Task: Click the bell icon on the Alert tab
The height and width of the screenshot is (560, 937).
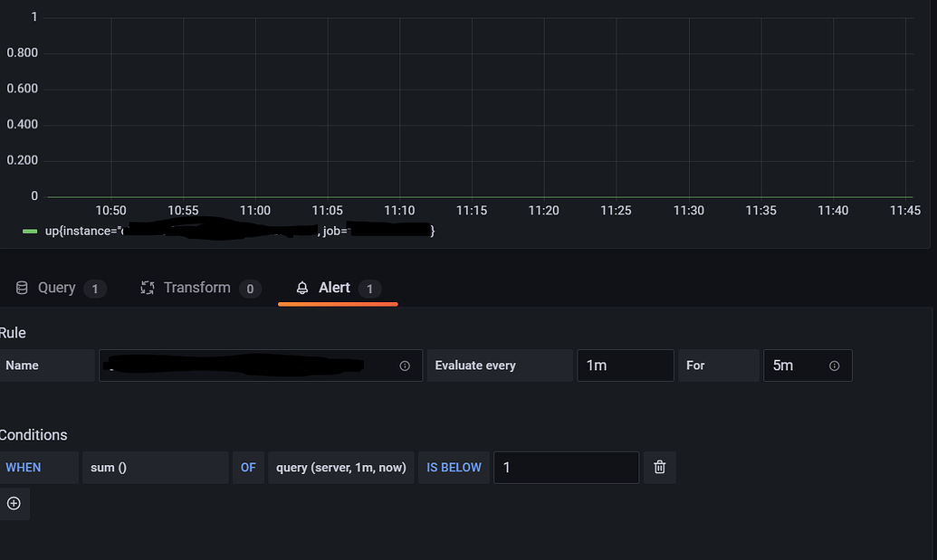Action: pos(301,288)
